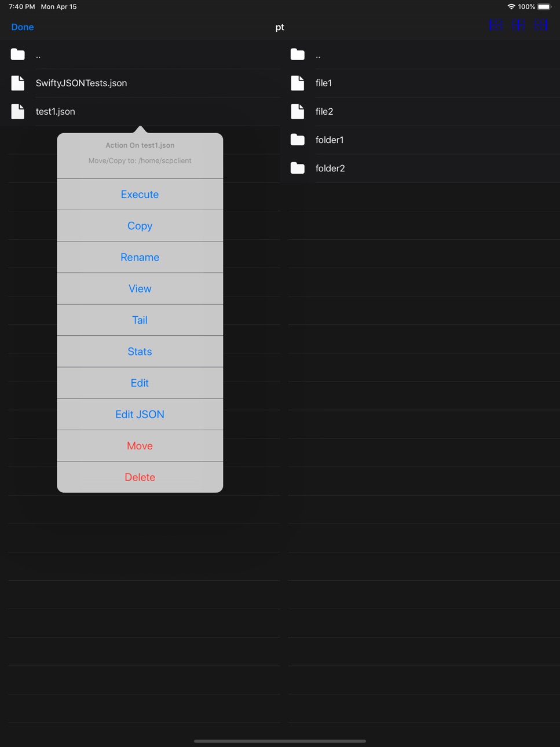Open folder2 name in right pane

tap(330, 168)
